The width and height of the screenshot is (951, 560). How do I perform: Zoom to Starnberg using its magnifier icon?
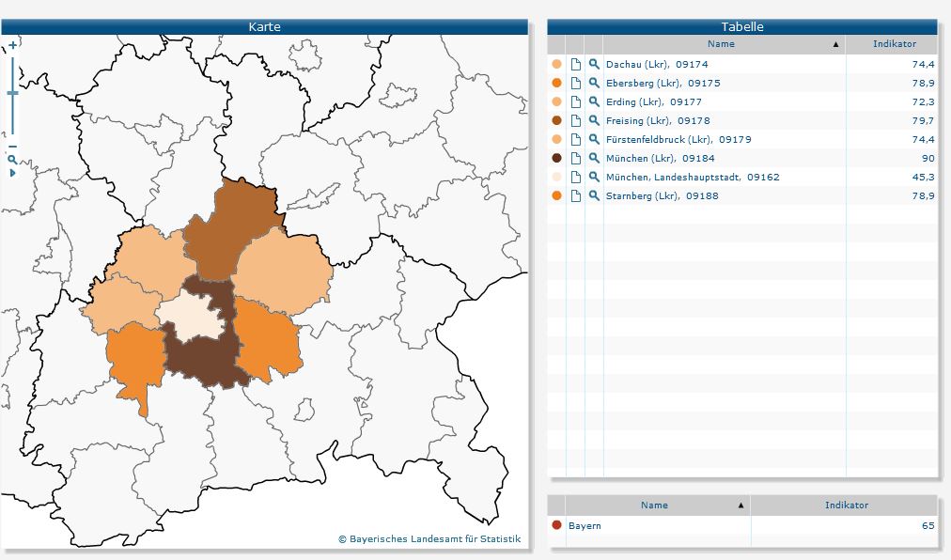[594, 195]
